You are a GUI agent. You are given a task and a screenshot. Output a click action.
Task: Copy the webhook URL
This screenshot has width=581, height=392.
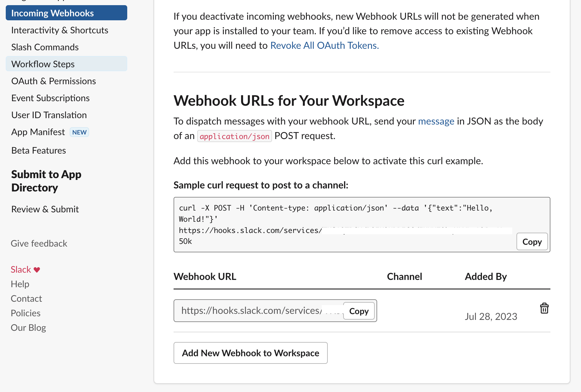coord(359,311)
